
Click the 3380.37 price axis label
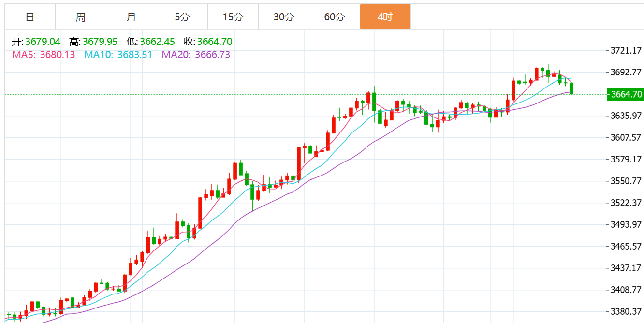tap(626, 311)
